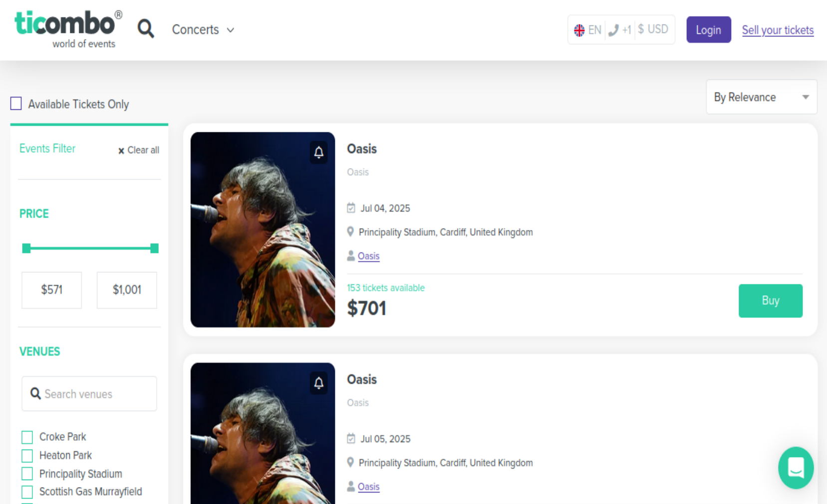The width and height of the screenshot is (827, 504).
Task: Click the Search venues input field
Action: pyautogui.click(x=89, y=394)
